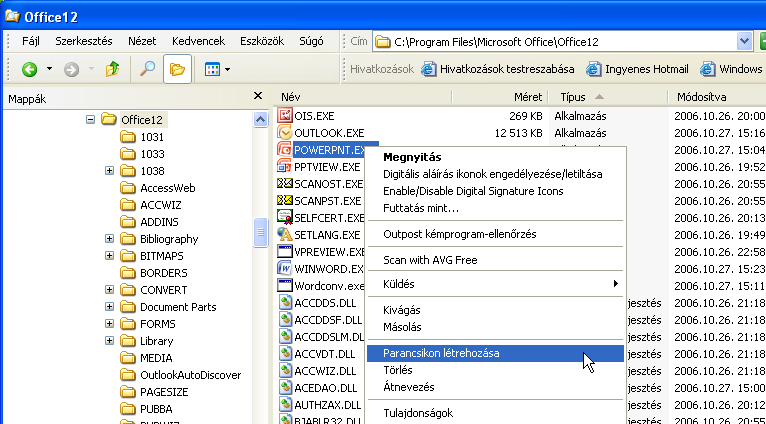Open the Nézet menu
The width and height of the screenshot is (766, 424).
[x=142, y=41]
